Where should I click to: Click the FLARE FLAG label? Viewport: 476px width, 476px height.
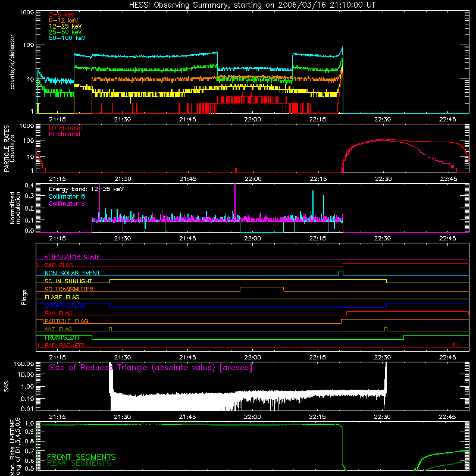(62, 297)
